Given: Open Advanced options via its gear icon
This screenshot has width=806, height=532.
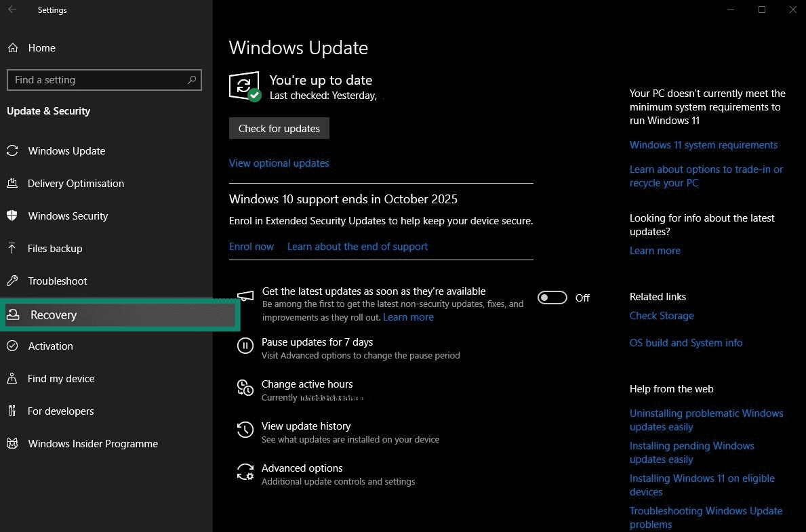Looking at the screenshot, I should coord(245,472).
